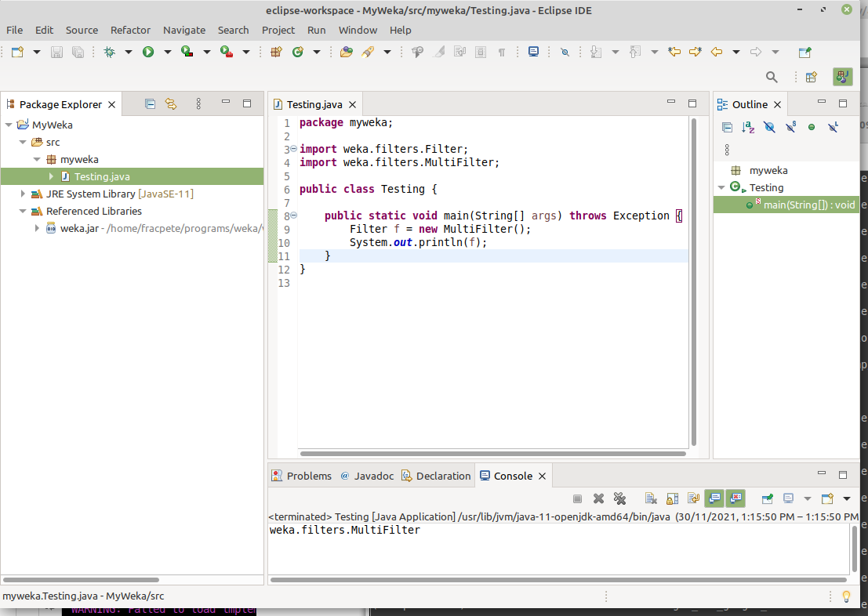Switch to the Javadoc tab
This screenshot has width=868, height=616.
coord(367,476)
